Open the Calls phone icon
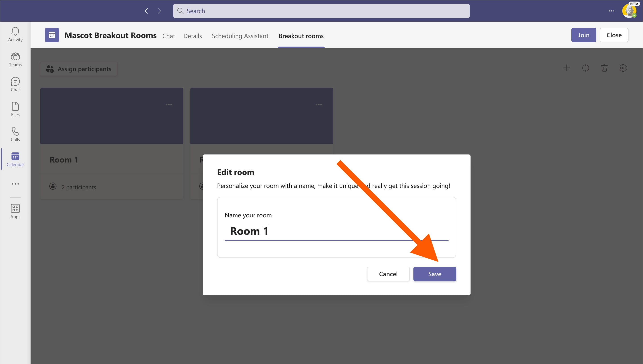The width and height of the screenshot is (643, 364). pos(15,134)
